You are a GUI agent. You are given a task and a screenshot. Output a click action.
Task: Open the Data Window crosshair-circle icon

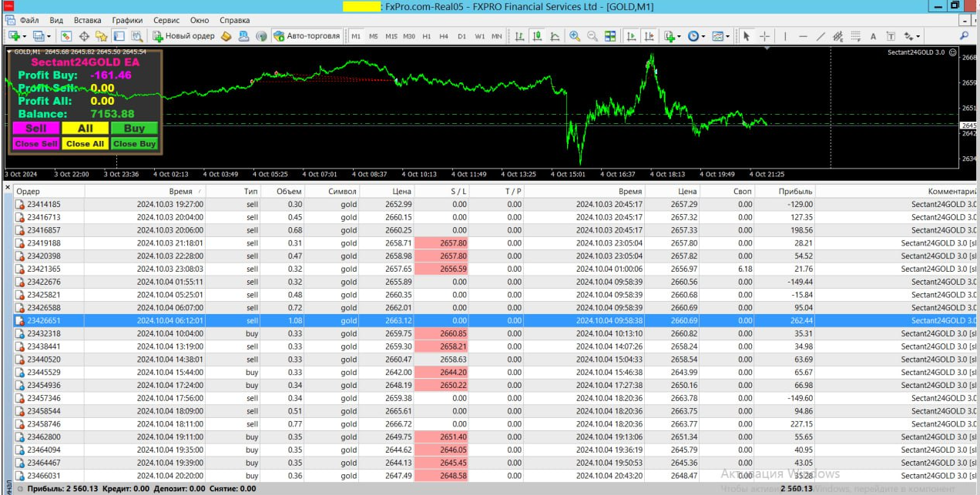click(84, 36)
